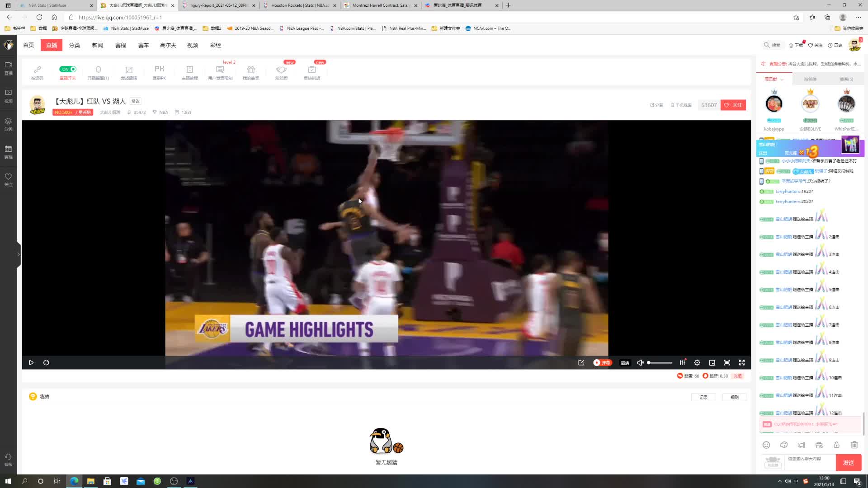Viewport: 868px width, 488px height.
Task: Toggle the chat lock icon
Action: click(836, 445)
